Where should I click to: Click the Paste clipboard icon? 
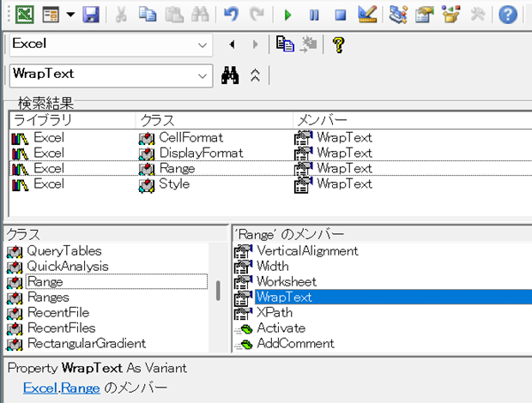tap(174, 15)
